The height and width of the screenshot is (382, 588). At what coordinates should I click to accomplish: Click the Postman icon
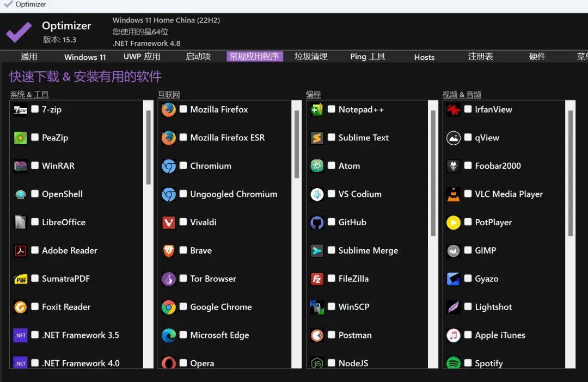(317, 335)
